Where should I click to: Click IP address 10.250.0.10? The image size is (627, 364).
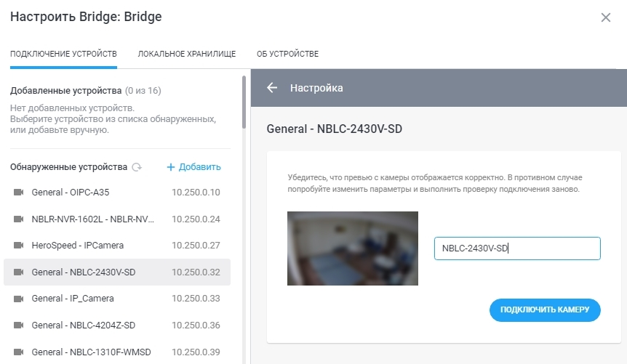coord(196,193)
